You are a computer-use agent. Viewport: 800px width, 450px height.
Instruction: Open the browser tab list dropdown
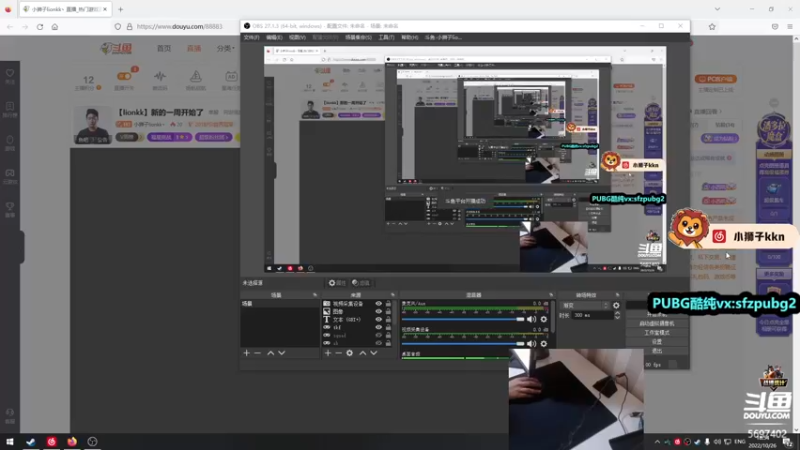pyautogui.click(x=717, y=9)
